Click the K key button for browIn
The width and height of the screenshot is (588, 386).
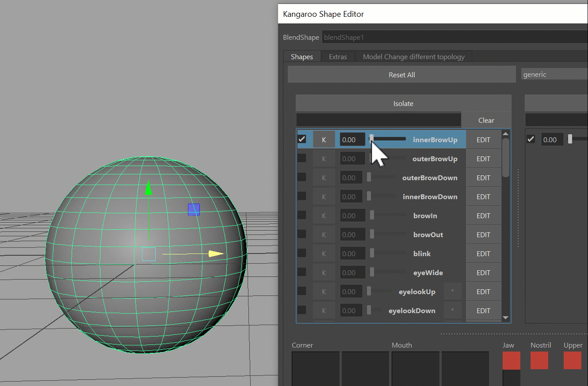pyautogui.click(x=324, y=216)
